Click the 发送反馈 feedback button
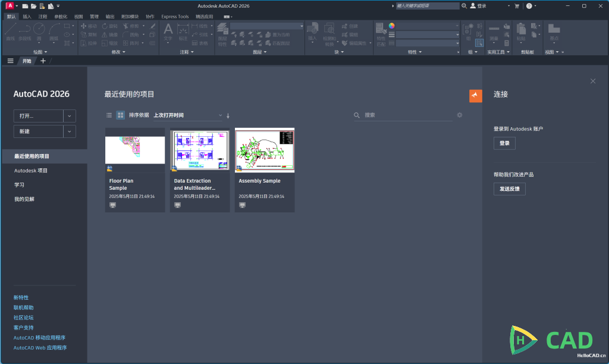609x364 pixels. click(x=509, y=189)
